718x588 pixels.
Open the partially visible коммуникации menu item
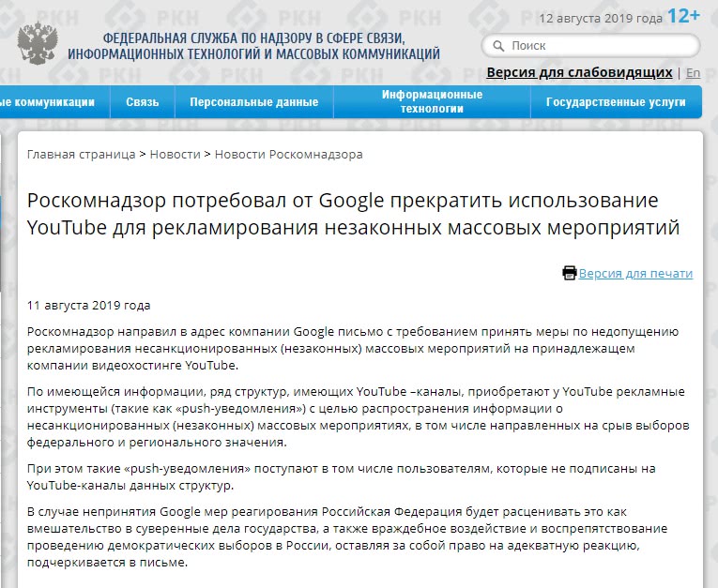[x=48, y=101]
